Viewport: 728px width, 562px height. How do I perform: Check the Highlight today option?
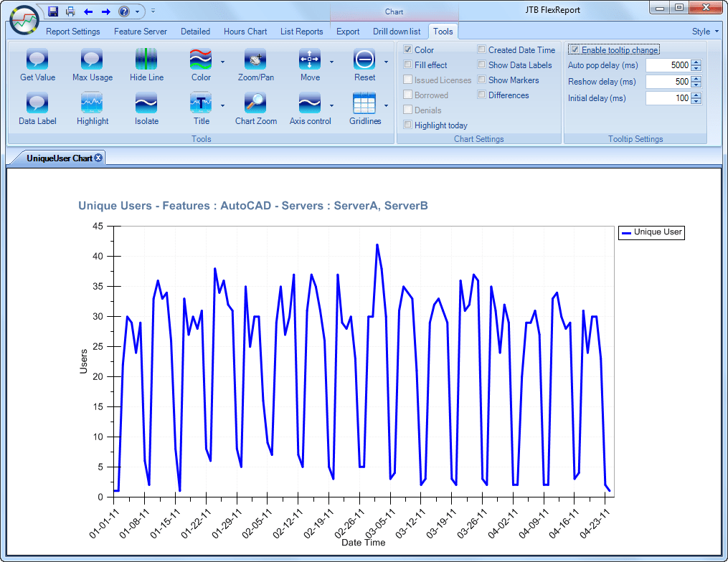click(407, 125)
